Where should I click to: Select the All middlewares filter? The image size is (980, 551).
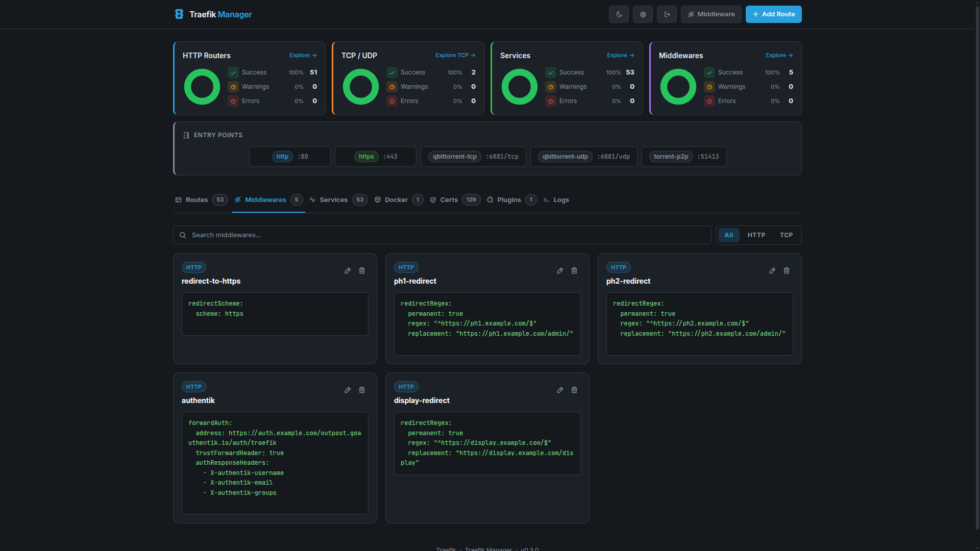(x=728, y=235)
